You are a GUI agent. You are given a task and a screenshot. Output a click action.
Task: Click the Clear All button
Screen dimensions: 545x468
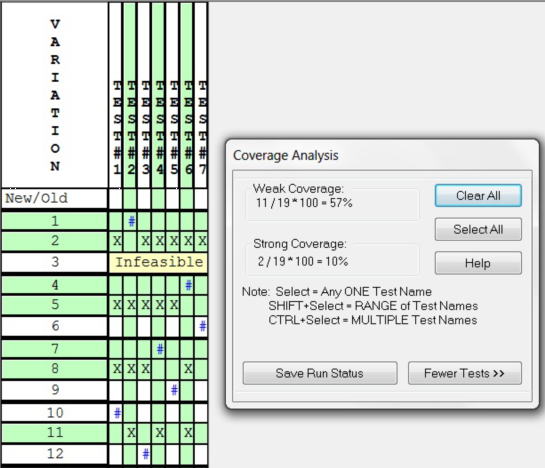[x=478, y=195]
